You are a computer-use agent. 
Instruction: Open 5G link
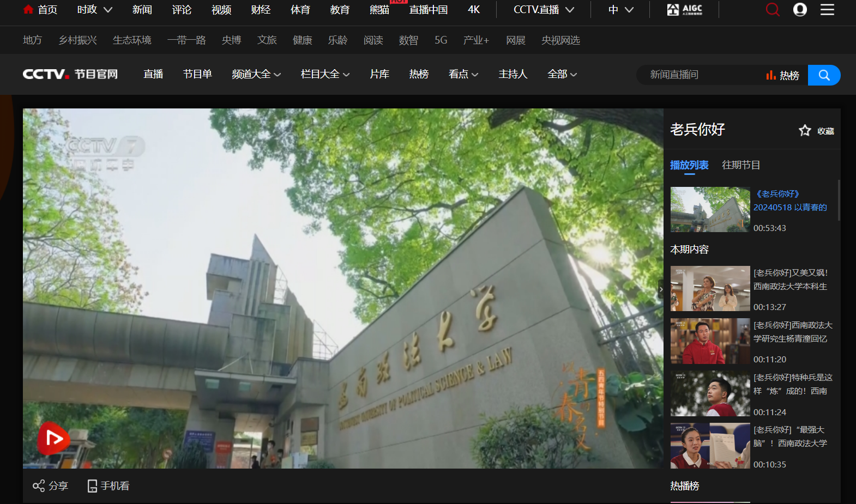point(441,40)
